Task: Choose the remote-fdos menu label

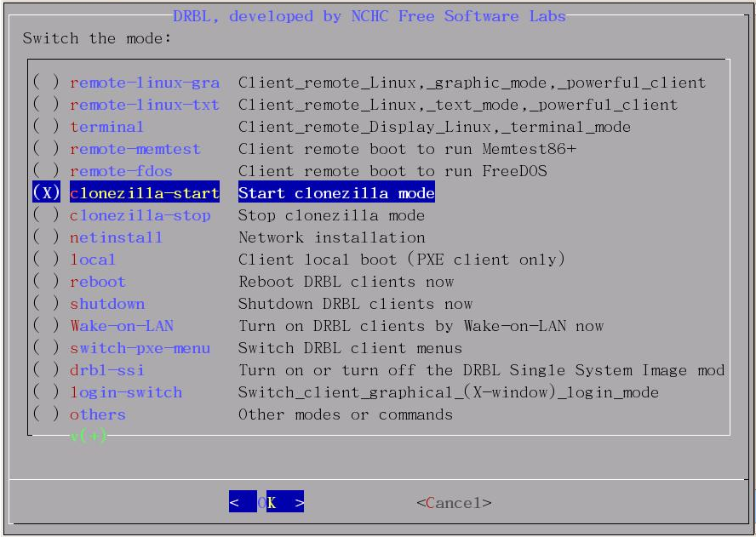Action: pyautogui.click(x=121, y=172)
